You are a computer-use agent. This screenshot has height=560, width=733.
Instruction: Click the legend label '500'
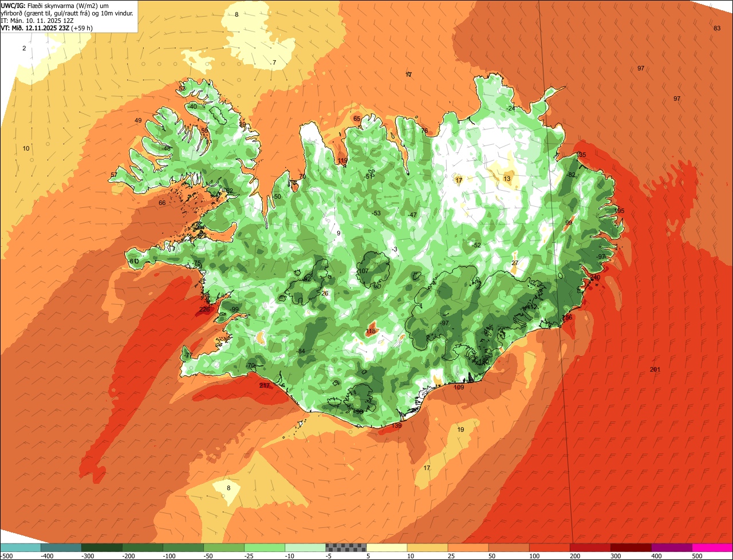pos(697,556)
